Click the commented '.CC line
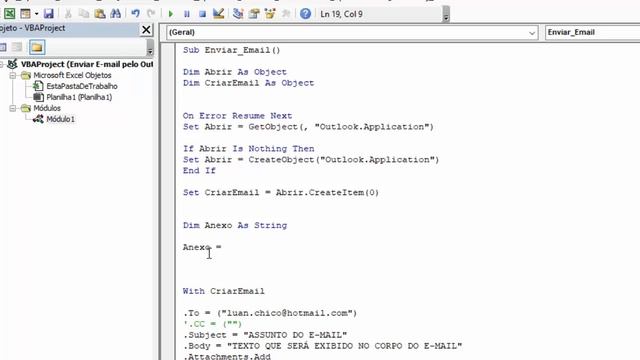 pos(212,324)
